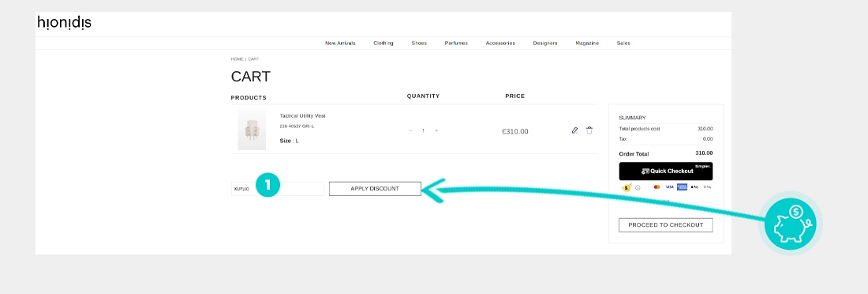Viewport: 868px width, 294px height.
Task: Click the Tax label in summary
Action: coord(623,138)
